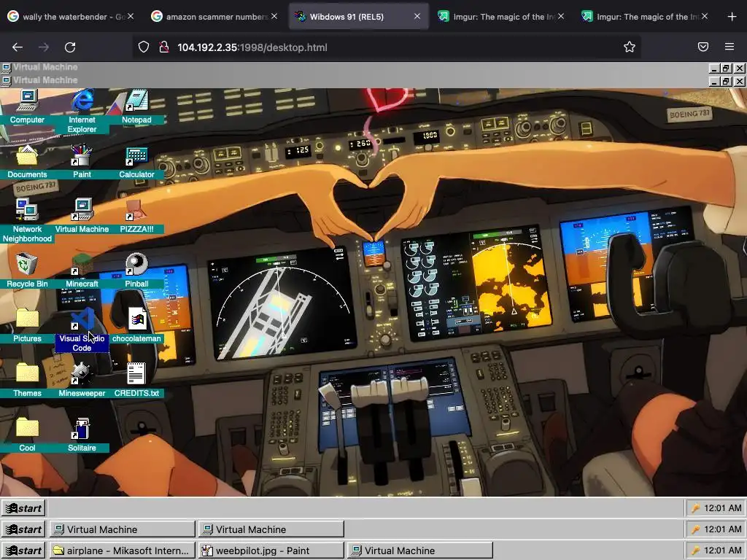747x560 pixels.
Task: Open the Documents folder icon
Action: point(27,162)
